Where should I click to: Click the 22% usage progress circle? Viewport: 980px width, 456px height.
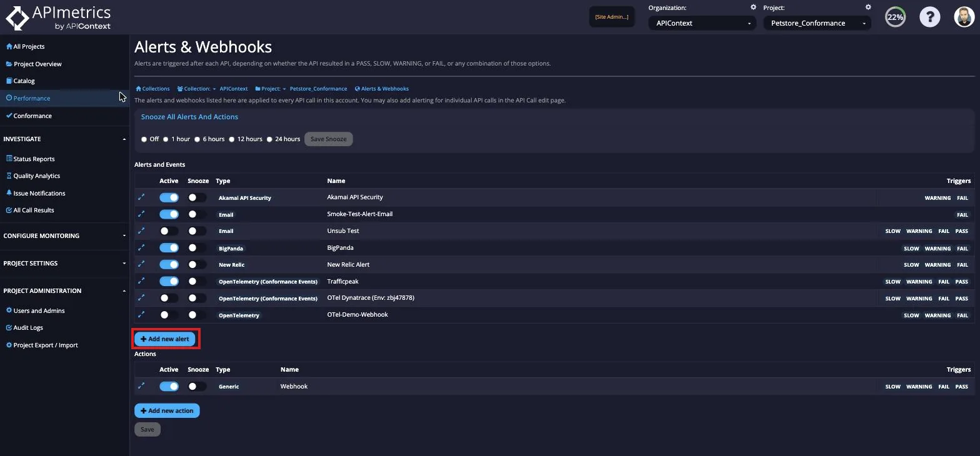pos(895,17)
